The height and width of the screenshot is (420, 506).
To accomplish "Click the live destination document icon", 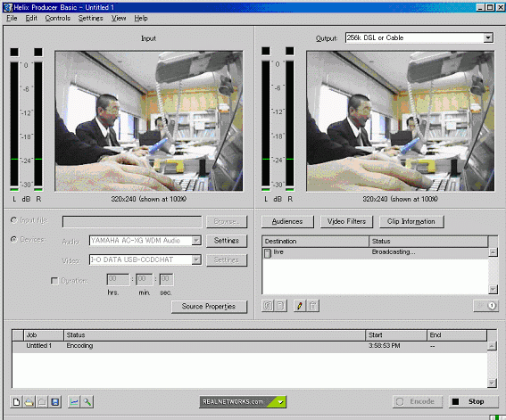I will pos(268,253).
